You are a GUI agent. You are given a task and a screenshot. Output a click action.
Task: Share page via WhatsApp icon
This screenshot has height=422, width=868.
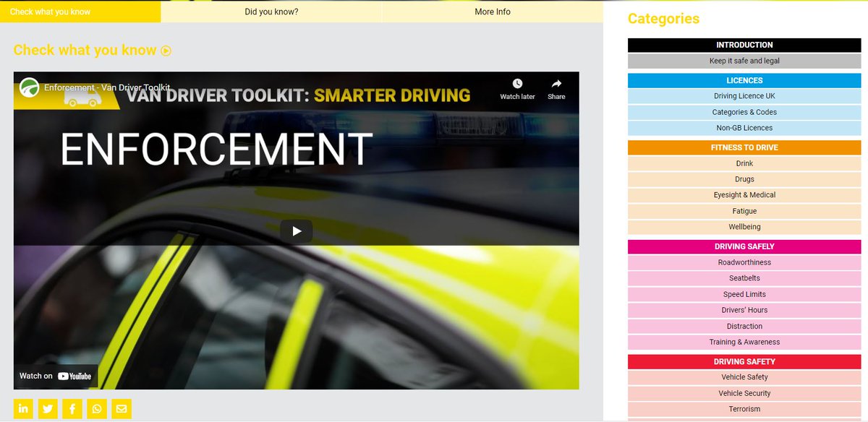point(97,409)
